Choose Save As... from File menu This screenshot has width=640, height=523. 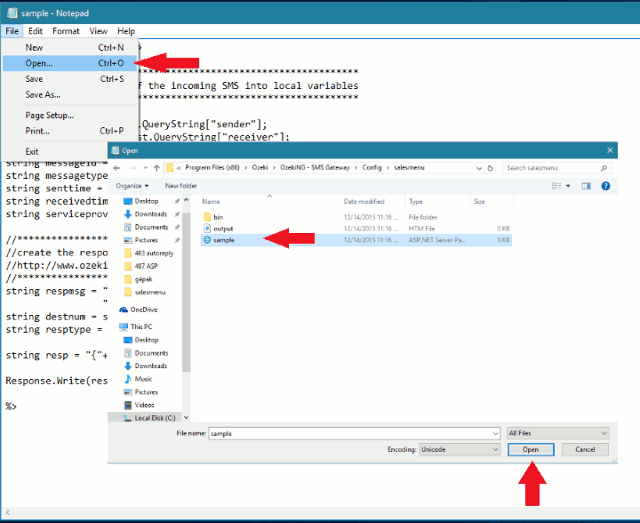point(42,94)
